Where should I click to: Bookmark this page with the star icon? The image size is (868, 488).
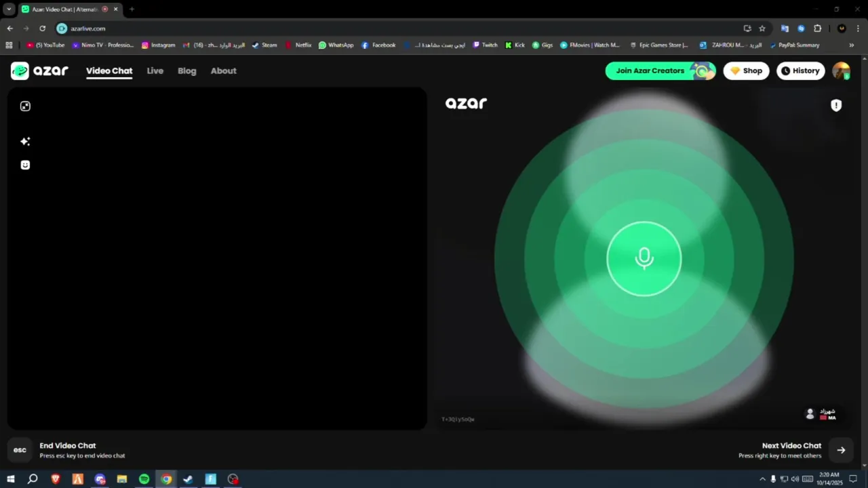point(762,28)
